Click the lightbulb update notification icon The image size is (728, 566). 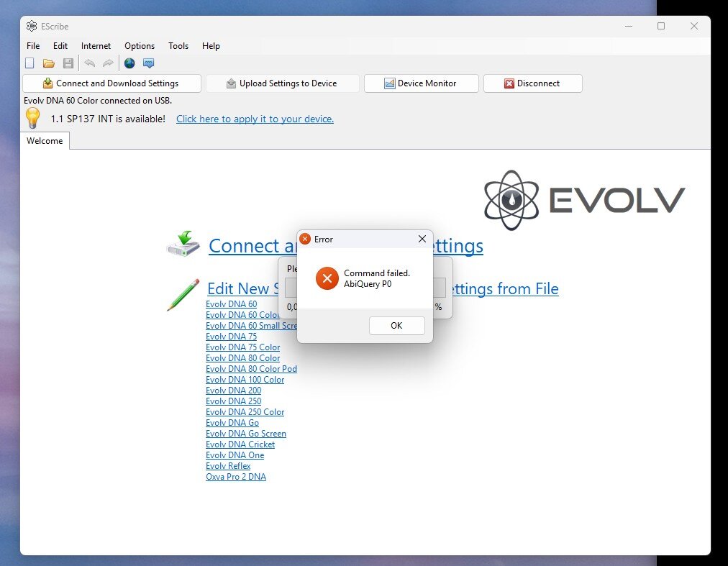[x=33, y=118]
